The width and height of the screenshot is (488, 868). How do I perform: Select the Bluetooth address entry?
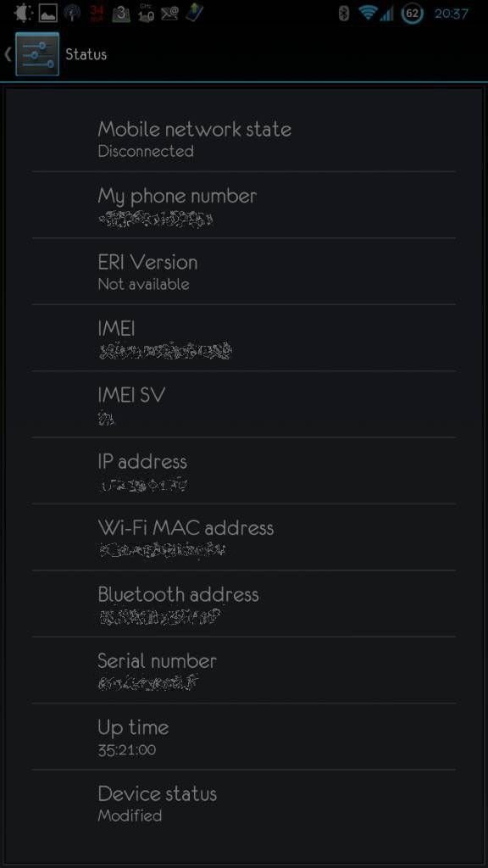244,604
